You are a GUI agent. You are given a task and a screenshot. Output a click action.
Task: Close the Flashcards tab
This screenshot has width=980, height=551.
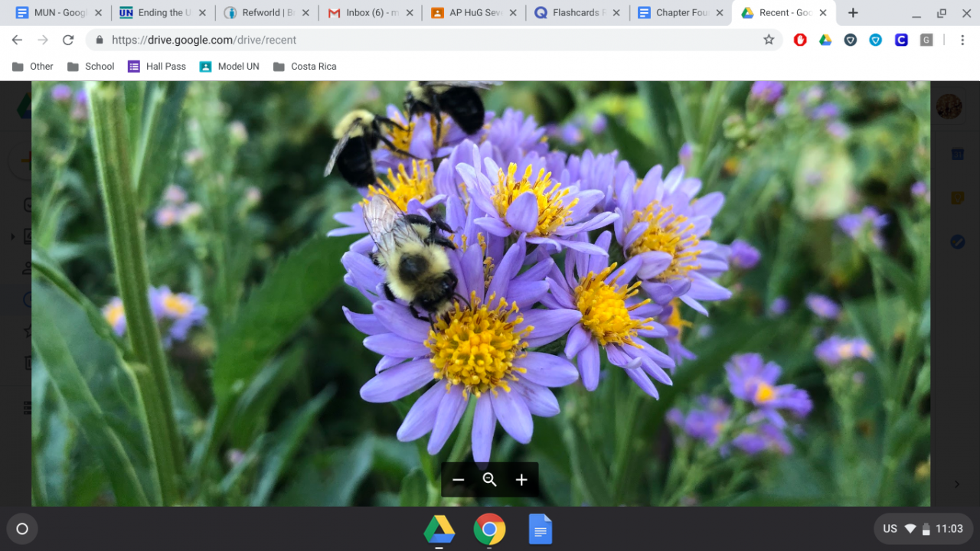pos(616,13)
